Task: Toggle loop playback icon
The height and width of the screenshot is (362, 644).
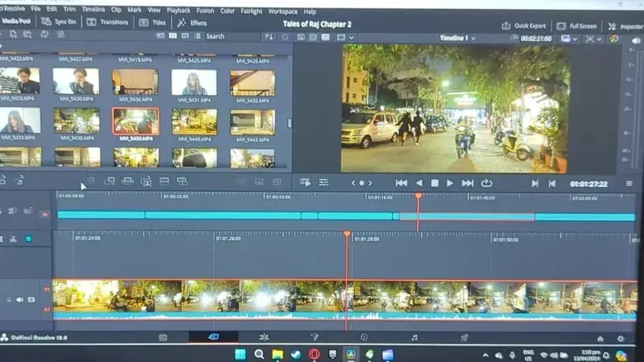Action: tap(486, 183)
